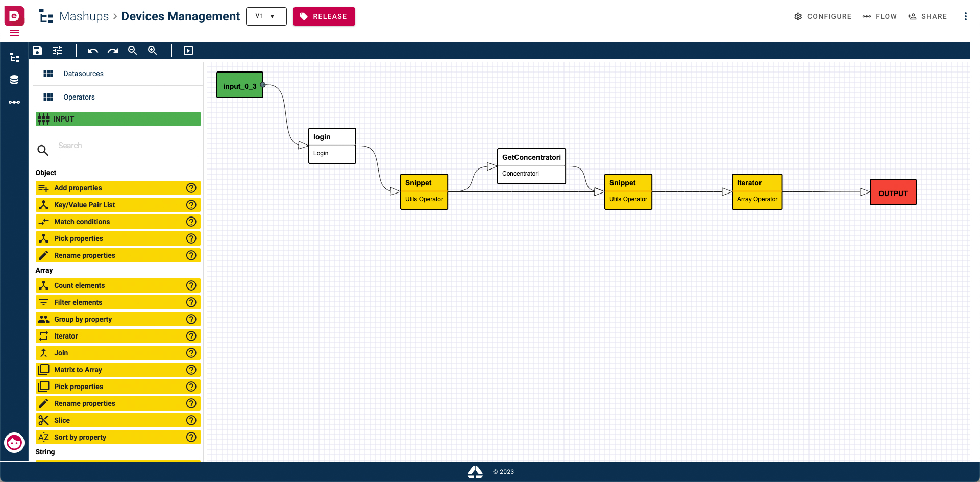Viewport: 980px width, 482px height.
Task: Show help for Count elements operator
Action: tap(191, 285)
